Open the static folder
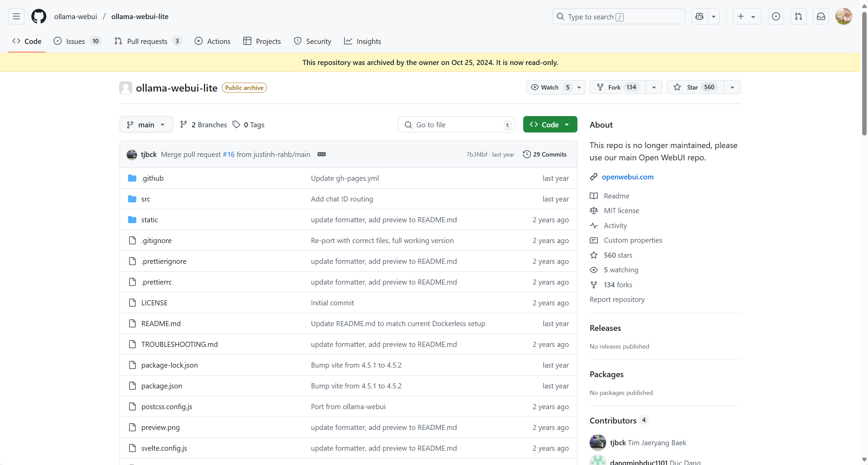Screen dimensions: 868x465 (x=150, y=220)
